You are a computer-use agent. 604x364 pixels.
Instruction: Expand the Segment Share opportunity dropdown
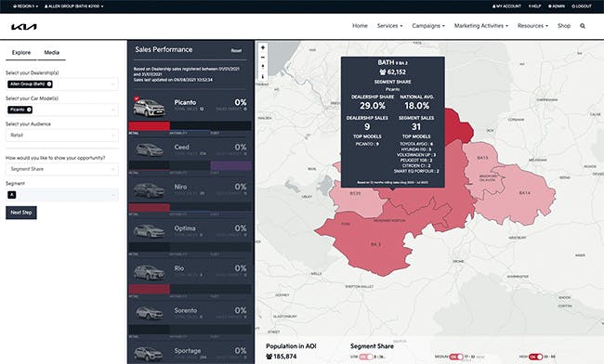(x=62, y=169)
